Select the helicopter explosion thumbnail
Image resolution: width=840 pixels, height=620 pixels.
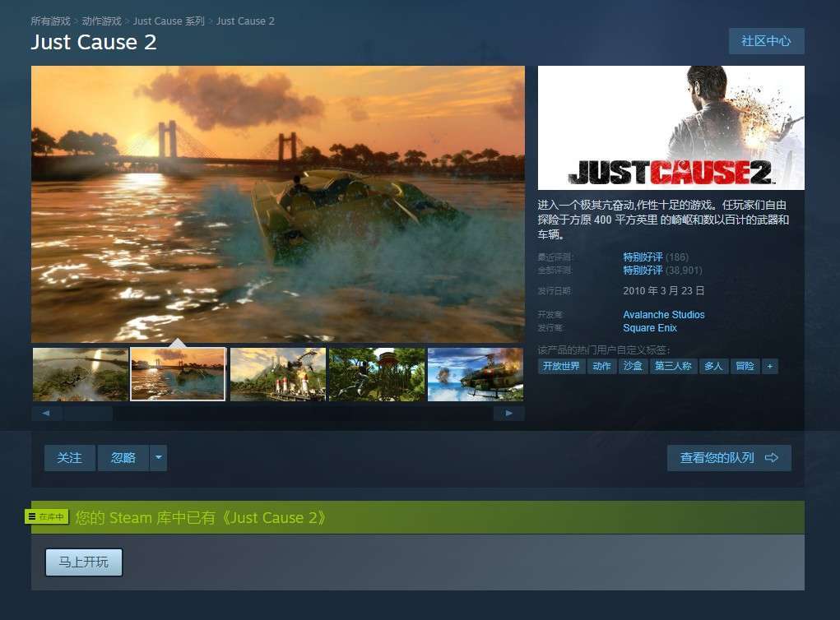pos(476,374)
